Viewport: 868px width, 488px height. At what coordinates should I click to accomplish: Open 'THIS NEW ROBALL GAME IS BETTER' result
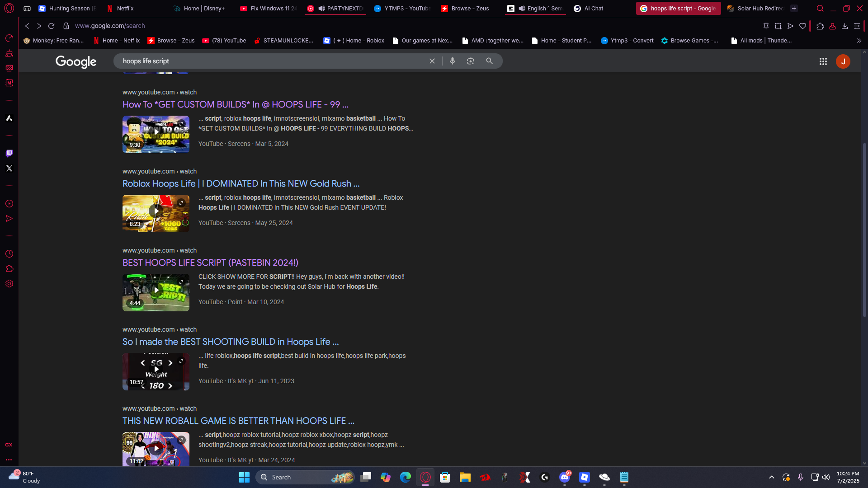(x=238, y=421)
